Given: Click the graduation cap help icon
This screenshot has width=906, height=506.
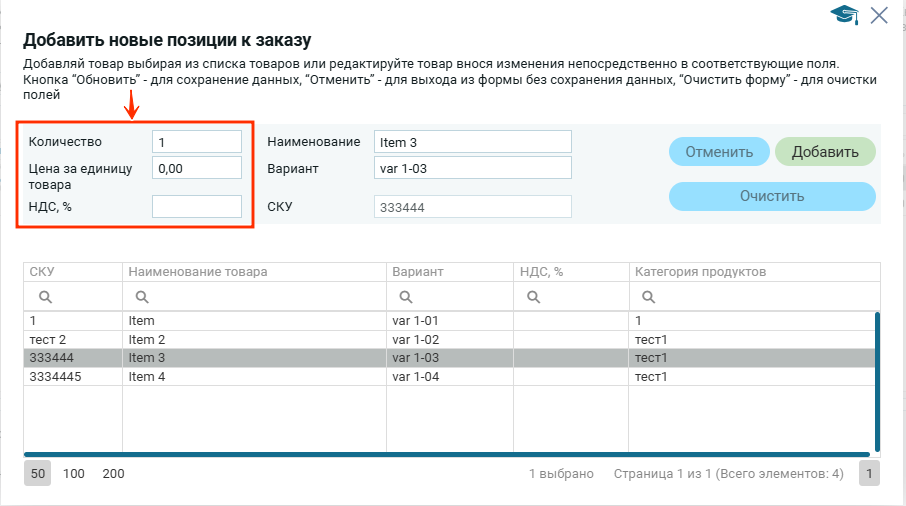Looking at the screenshot, I should (x=845, y=15).
